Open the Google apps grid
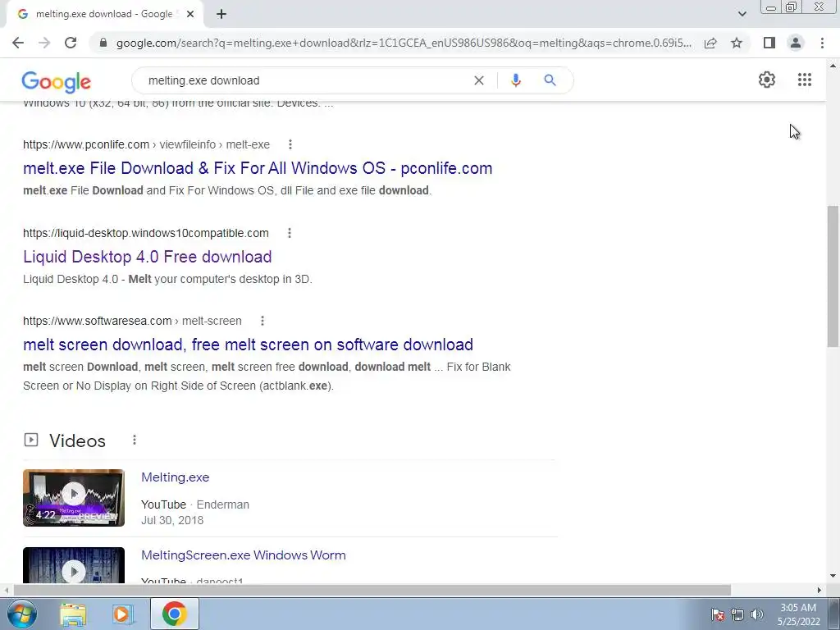The image size is (840, 630). (x=805, y=80)
